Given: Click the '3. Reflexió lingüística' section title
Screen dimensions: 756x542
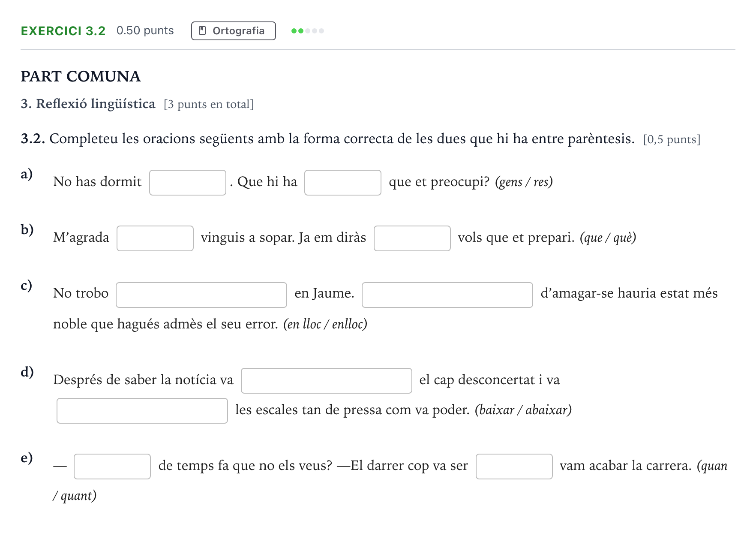Looking at the screenshot, I should (88, 104).
